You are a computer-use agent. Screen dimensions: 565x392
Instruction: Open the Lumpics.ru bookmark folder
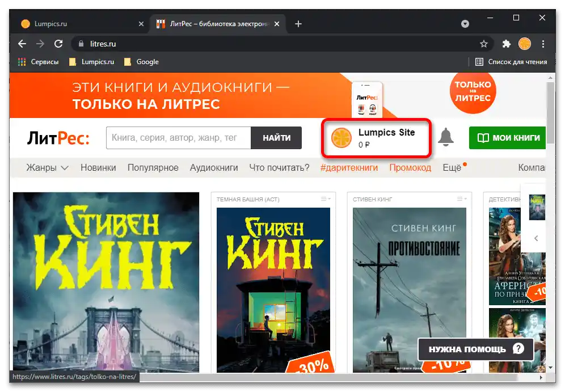tap(91, 62)
